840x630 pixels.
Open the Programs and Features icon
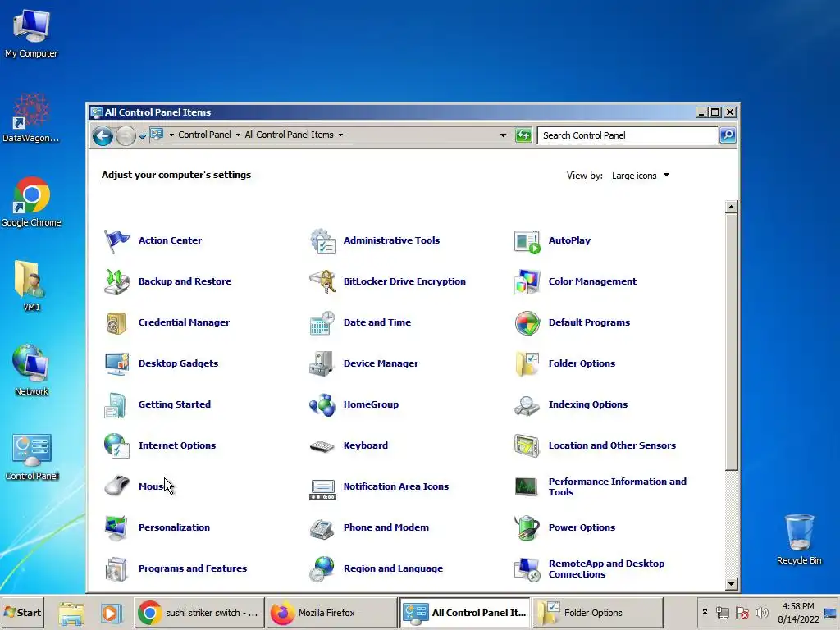click(116, 569)
